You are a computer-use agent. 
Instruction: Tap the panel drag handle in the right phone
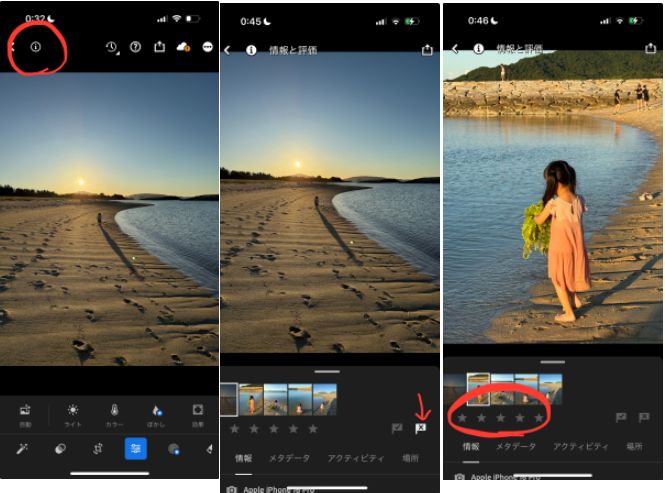pos(553,362)
